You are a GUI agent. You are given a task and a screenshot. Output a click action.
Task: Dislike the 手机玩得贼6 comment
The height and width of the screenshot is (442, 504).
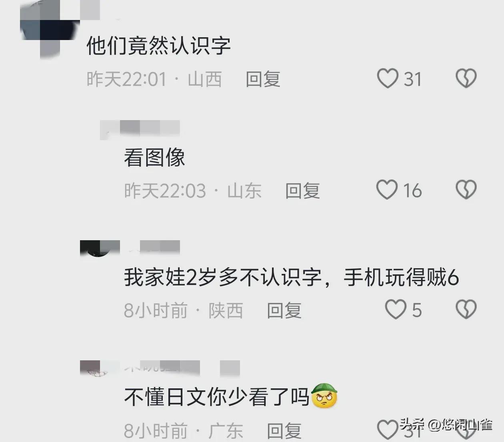click(466, 309)
